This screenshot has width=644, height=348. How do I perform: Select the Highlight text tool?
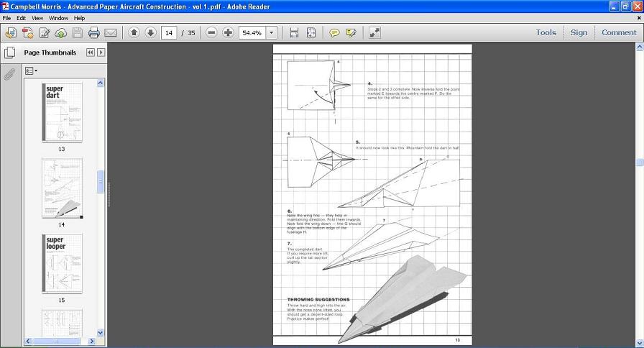point(351,32)
